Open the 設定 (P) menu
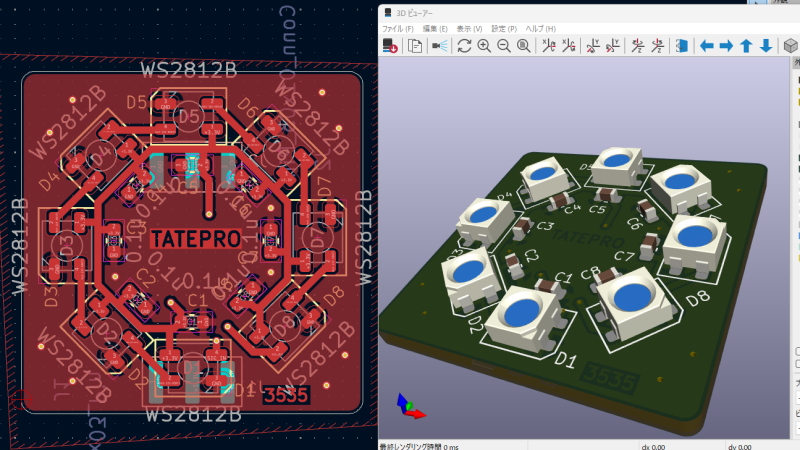The height and width of the screenshot is (450, 800). click(x=504, y=29)
